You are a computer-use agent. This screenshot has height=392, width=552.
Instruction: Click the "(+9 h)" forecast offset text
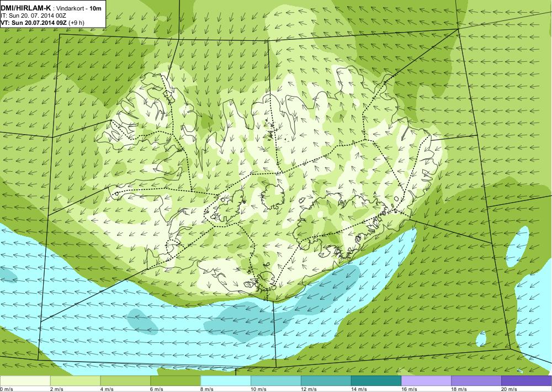point(76,23)
